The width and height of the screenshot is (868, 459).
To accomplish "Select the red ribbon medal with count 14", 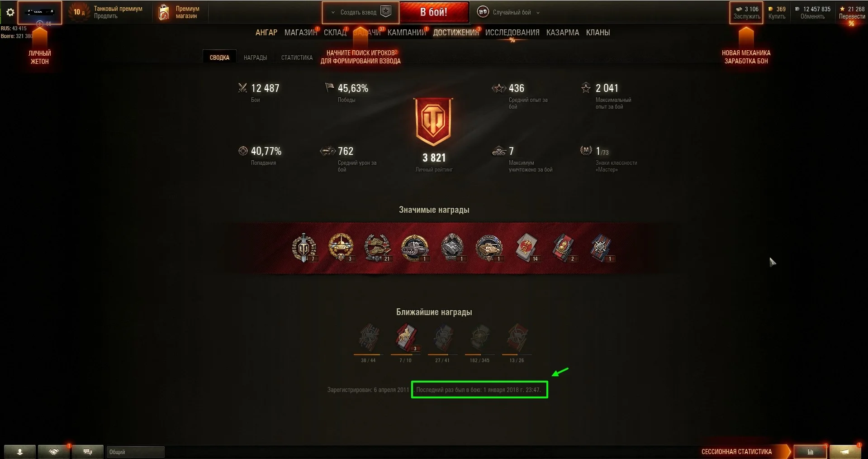I will (x=527, y=248).
